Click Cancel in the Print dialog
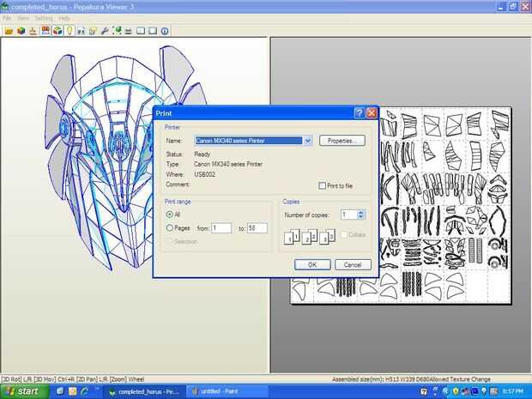The width and height of the screenshot is (532, 399). point(353,264)
